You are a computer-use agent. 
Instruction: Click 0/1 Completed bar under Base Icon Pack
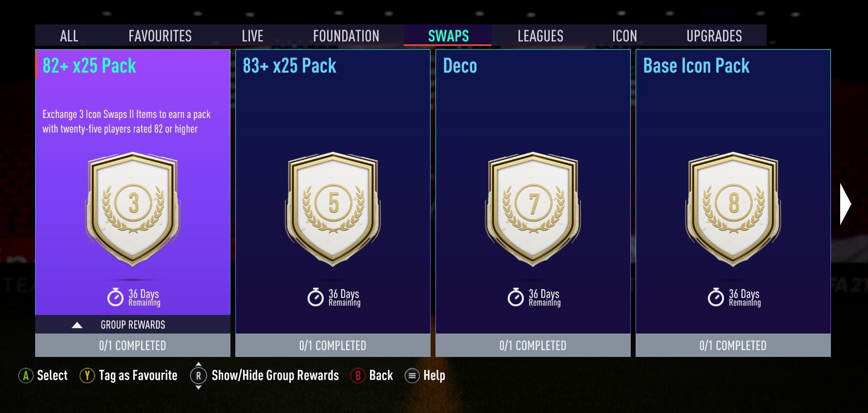click(733, 345)
